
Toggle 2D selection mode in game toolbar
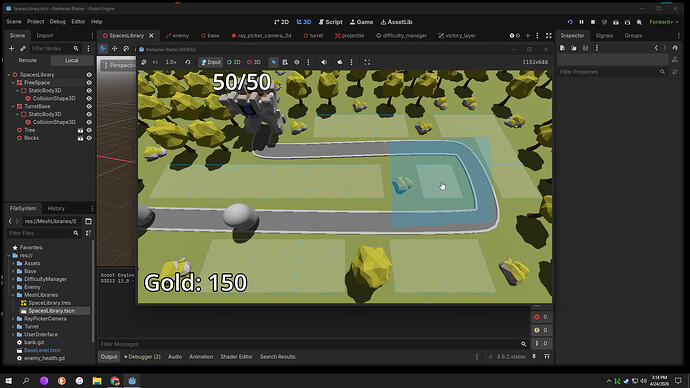(234, 62)
